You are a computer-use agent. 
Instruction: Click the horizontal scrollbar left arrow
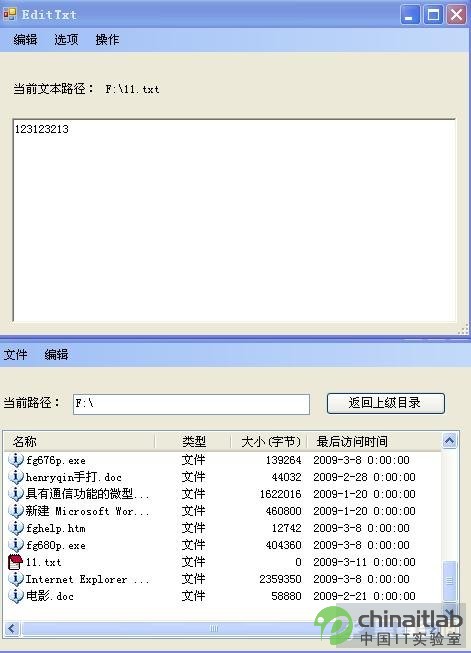click(12, 628)
